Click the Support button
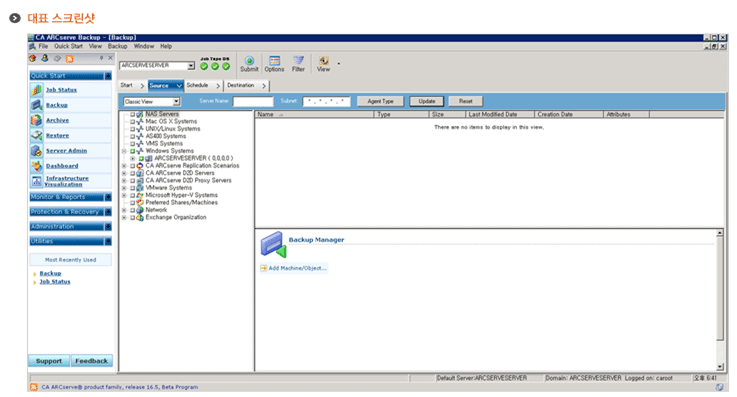This screenshot has width=737, height=397. click(x=49, y=361)
